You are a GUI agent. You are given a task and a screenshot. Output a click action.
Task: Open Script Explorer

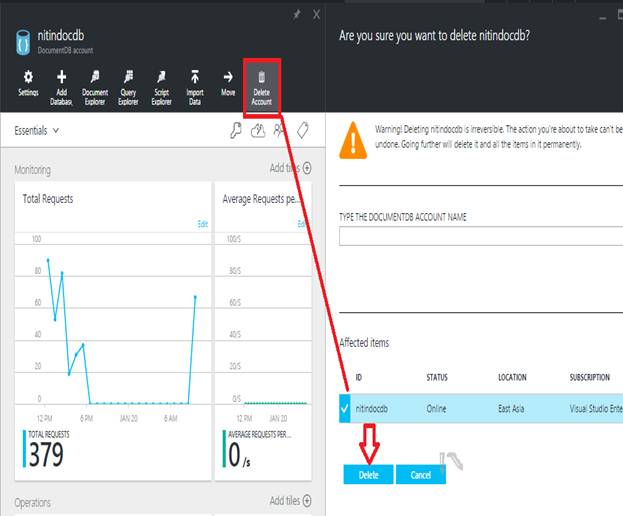pyautogui.click(x=161, y=88)
